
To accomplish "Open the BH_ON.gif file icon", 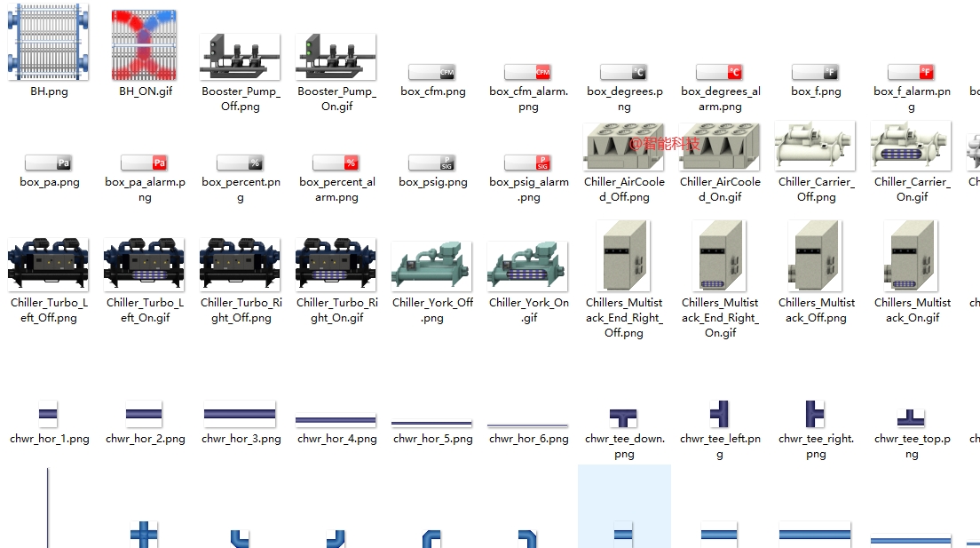I will [x=144, y=45].
